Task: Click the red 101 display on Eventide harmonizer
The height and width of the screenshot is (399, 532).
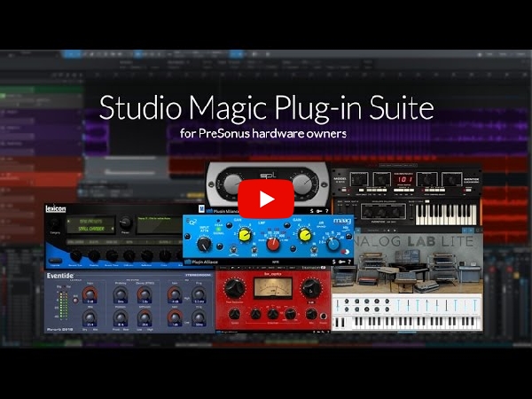Action: (x=405, y=179)
